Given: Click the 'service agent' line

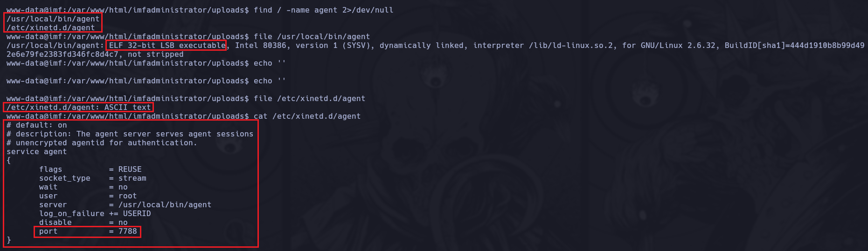Looking at the screenshot, I should 37,152.
